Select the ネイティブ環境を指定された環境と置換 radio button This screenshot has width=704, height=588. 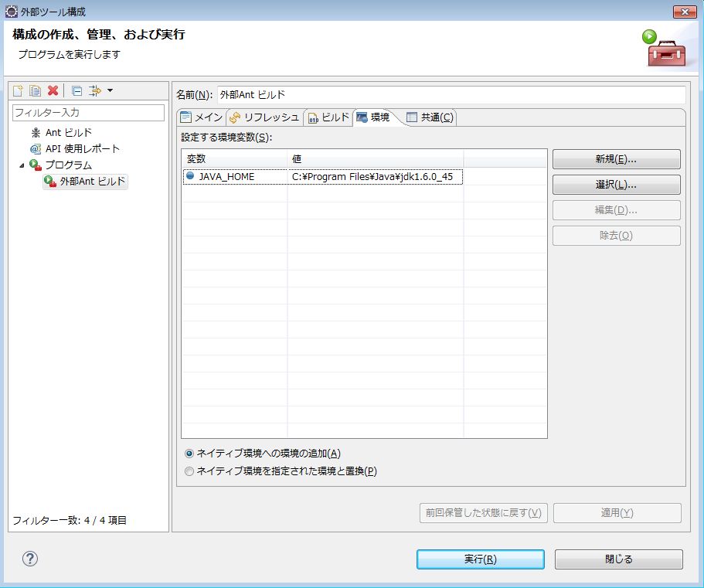coord(189,470)
